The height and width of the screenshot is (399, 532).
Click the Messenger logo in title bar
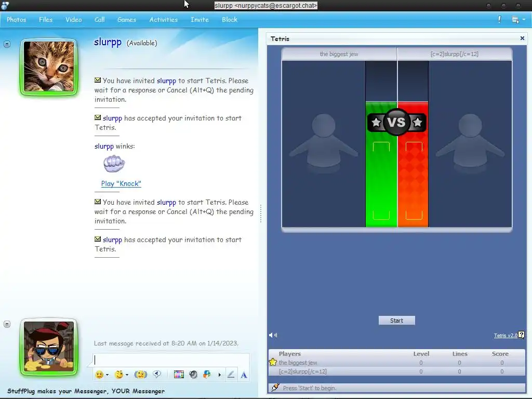5,5
